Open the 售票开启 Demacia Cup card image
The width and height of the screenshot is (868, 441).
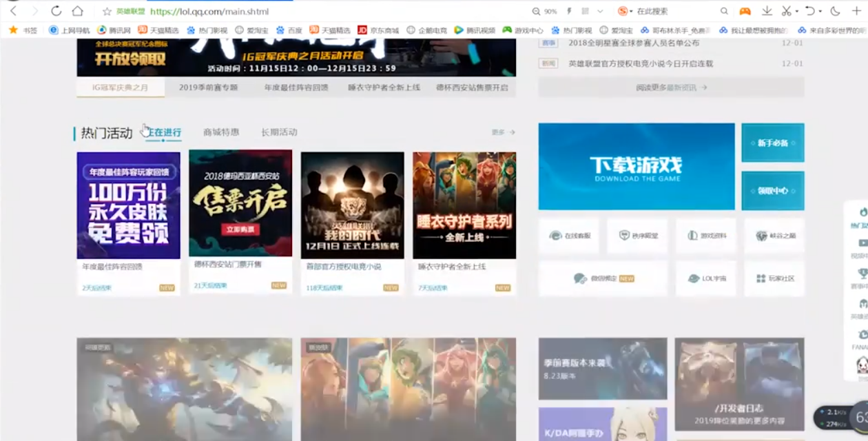click(x=240, y=203)
